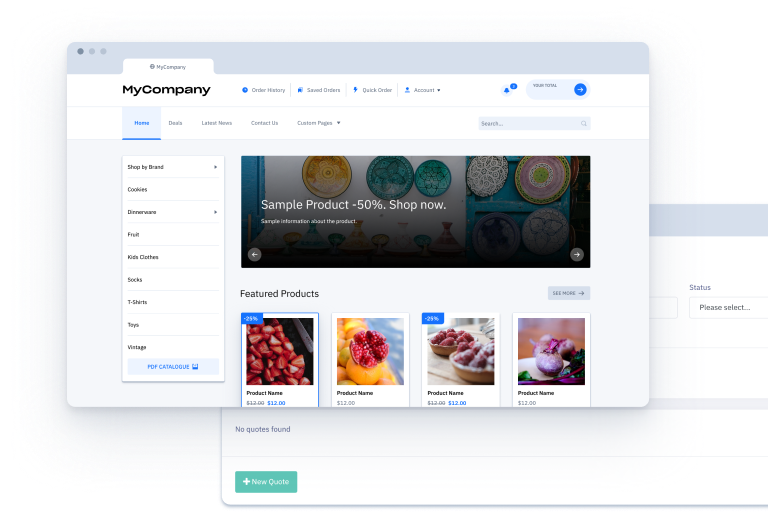Image resolution: width=768 pixels, height=512 pixels.
Task: Click the pomegranate product thumbnail
Action: tap(370, 351)
